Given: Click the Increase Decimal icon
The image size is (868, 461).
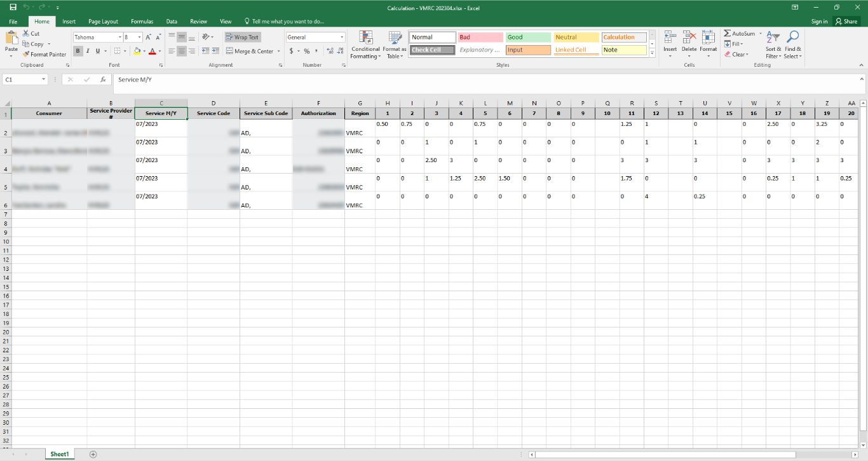Looking at the screenshot, I should click(329, 52).
